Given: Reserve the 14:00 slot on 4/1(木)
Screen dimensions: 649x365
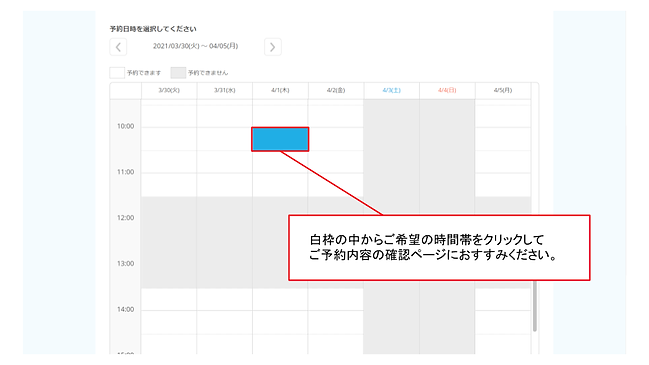Looking at the screenshot, I should pyautogui.click(x=280, y=322).
